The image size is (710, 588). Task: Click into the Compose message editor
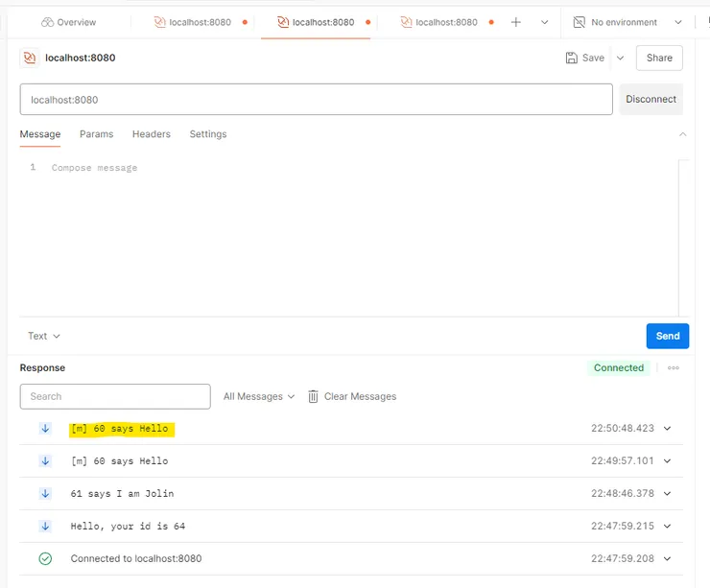[348, 238]
